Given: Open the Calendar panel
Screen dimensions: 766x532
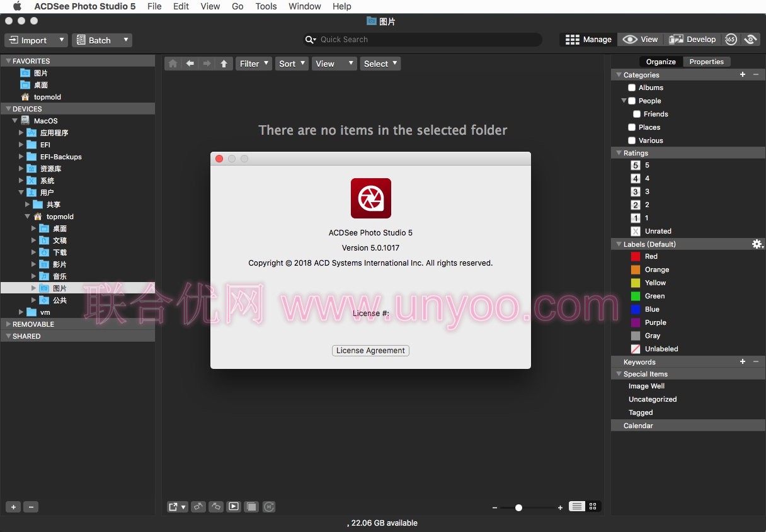Looking at the screenshot, I should (x=688, y=426).
